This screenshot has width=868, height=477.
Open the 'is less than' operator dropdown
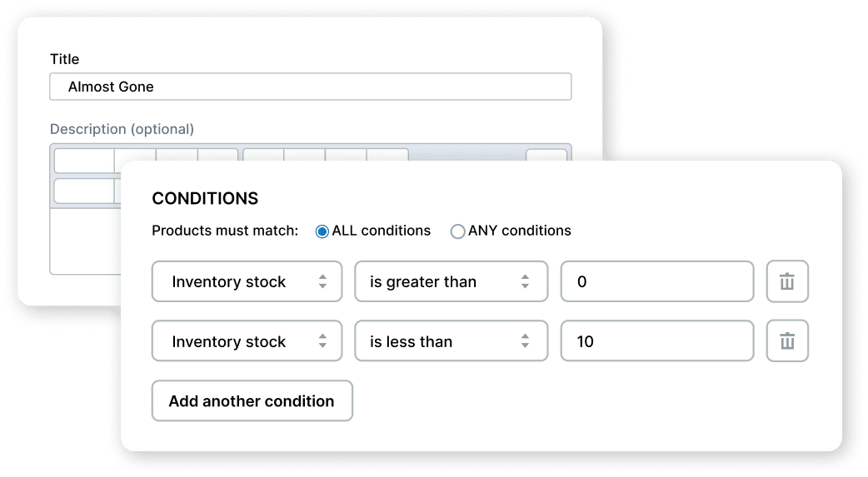(451, 341)
